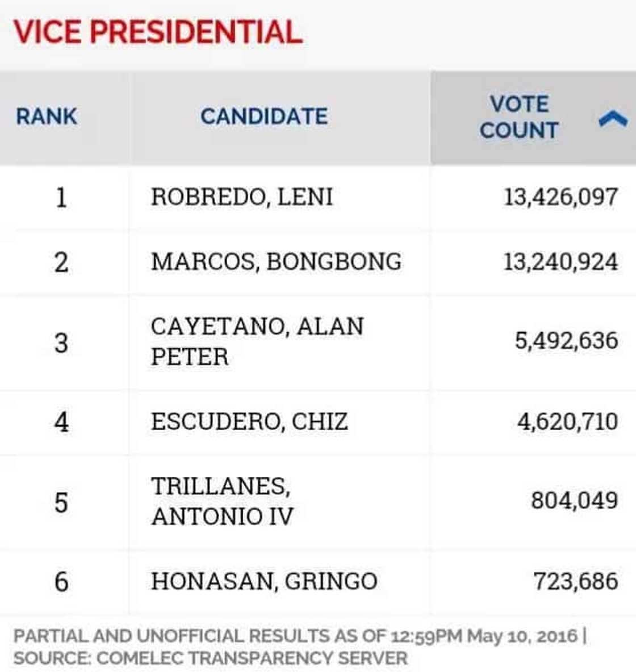Sort the table by RANK column header

[46, 117]
